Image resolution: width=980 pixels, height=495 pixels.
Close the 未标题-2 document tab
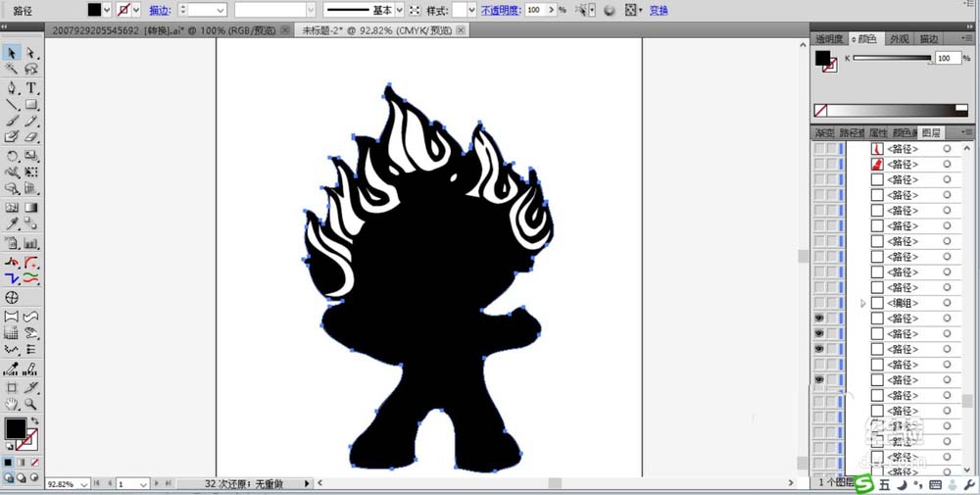(x=462, y=30)
